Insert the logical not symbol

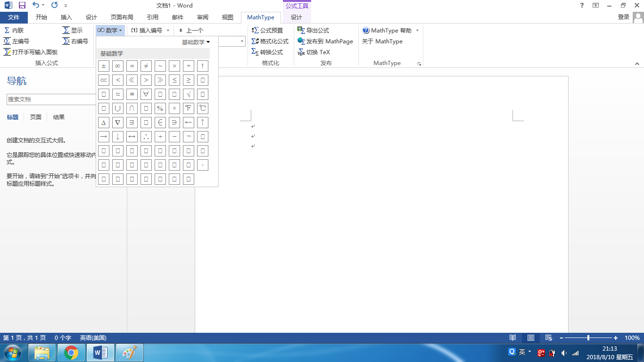(x=189, y=137)
